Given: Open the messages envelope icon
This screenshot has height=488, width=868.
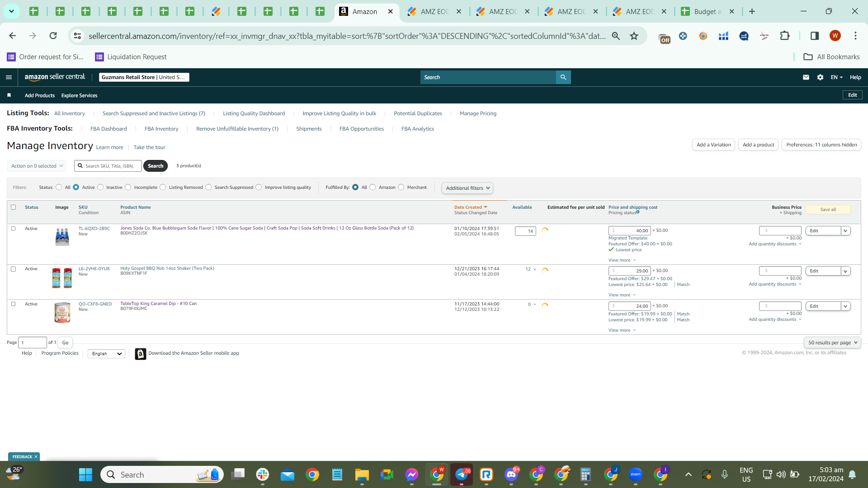Looking at the screenshot, I should 806,77.
